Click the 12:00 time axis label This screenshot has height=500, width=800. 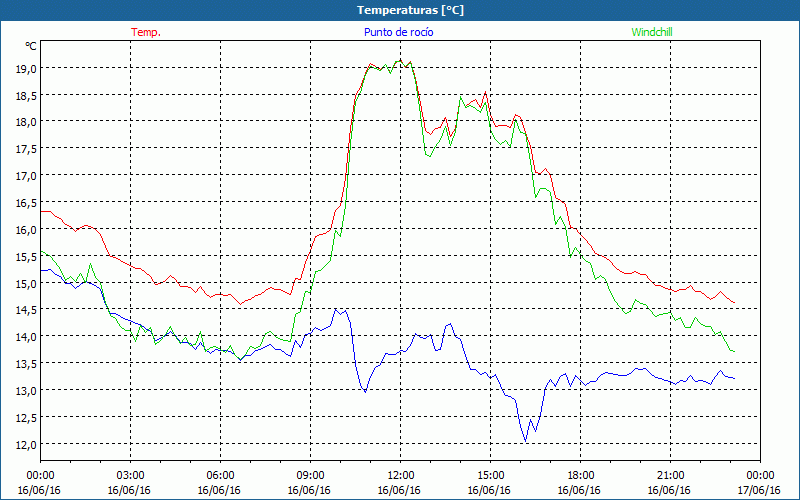click(400, 476)
